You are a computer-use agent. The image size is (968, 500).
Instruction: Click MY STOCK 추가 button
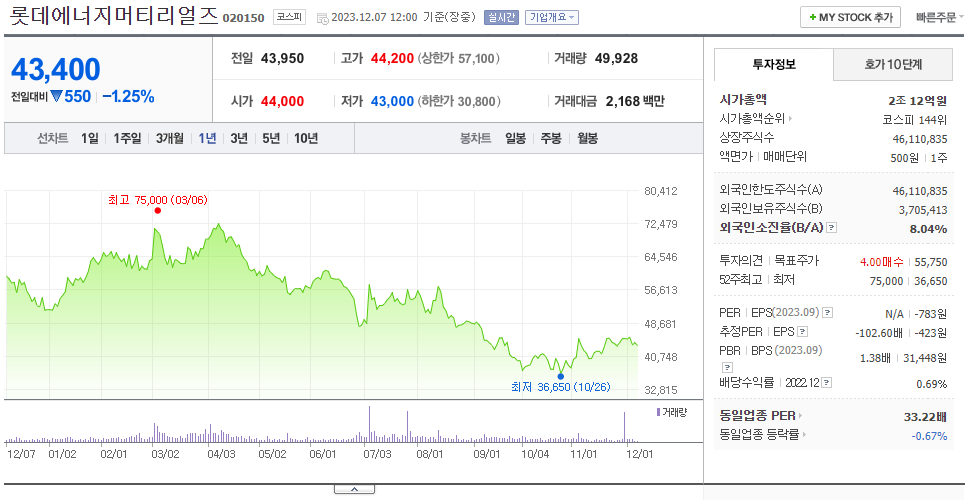(850, 17)
